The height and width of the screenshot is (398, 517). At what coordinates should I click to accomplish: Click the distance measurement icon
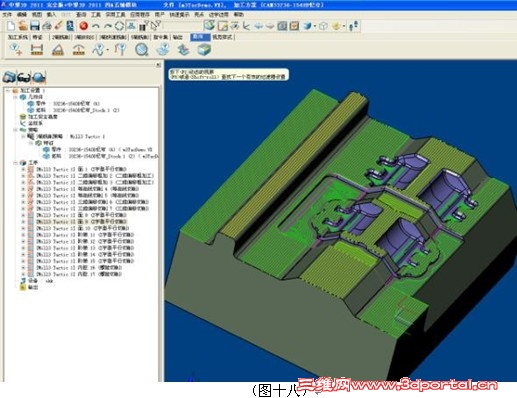click(x=37, y=50)
